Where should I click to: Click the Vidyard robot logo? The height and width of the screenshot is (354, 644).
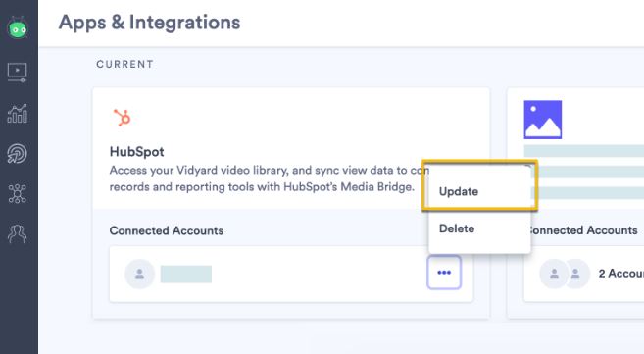coord(18,27)
